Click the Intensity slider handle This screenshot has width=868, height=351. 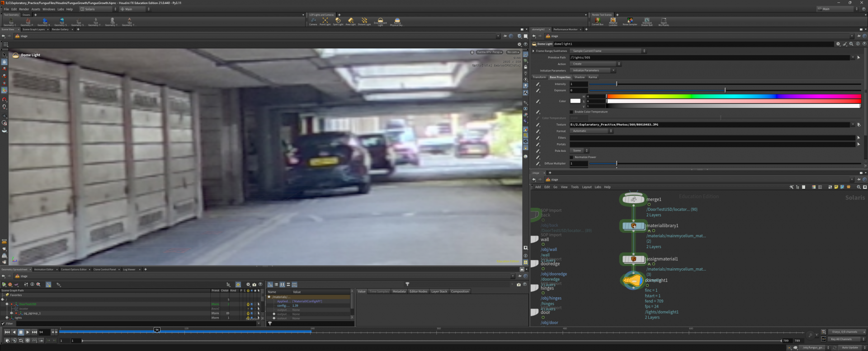(616, 84)
